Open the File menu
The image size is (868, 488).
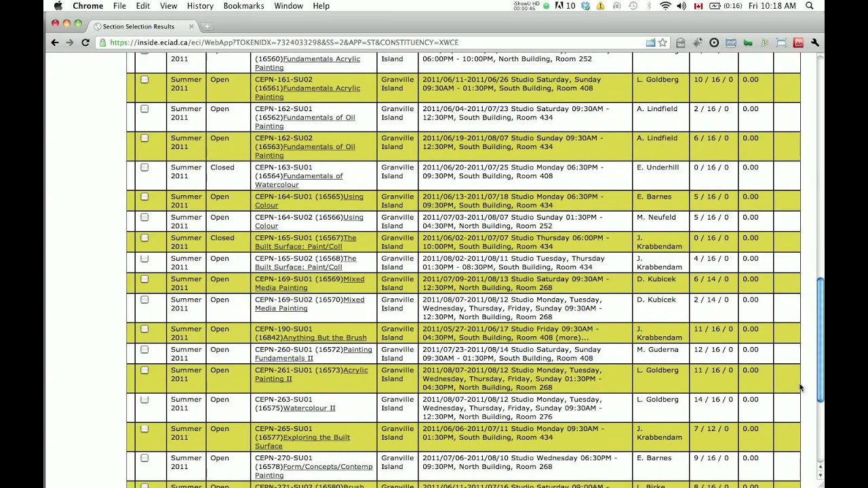pos(119,5)
